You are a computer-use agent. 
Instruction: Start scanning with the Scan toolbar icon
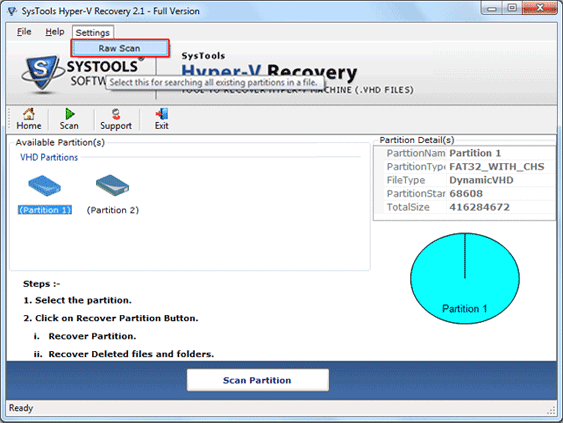pos(69,119)
